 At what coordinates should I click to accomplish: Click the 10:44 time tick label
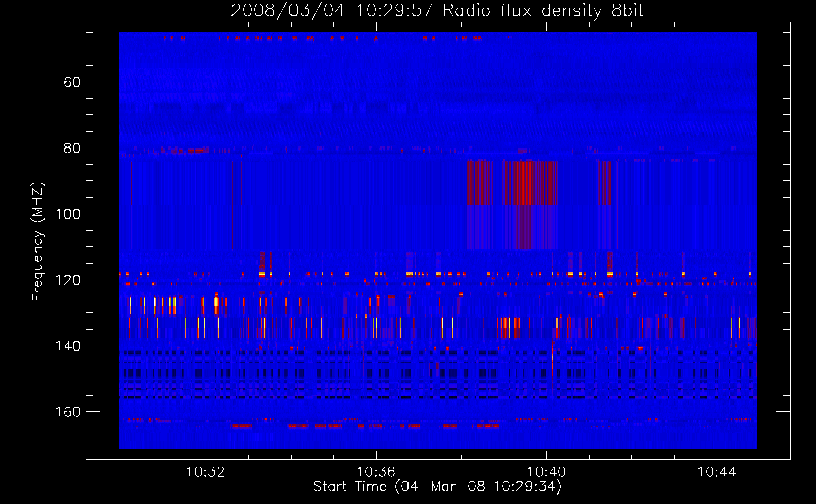tap(717, 472)
